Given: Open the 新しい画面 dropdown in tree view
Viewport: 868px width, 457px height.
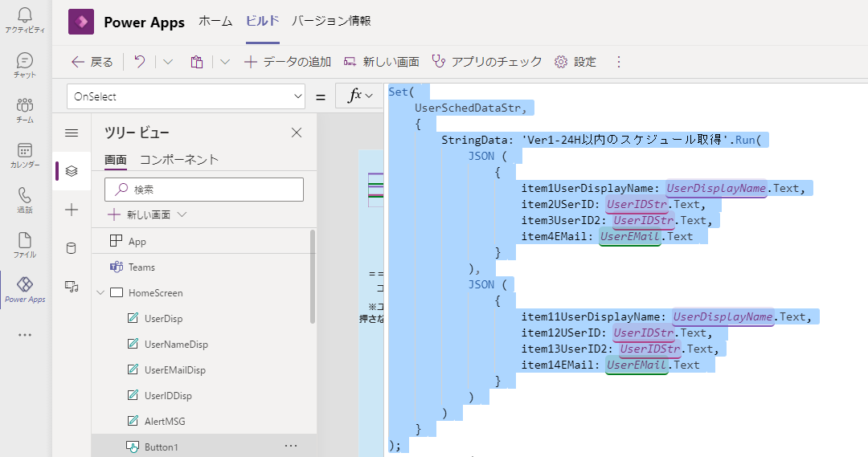Looking at the screenshot, I should tap(147, 214).
